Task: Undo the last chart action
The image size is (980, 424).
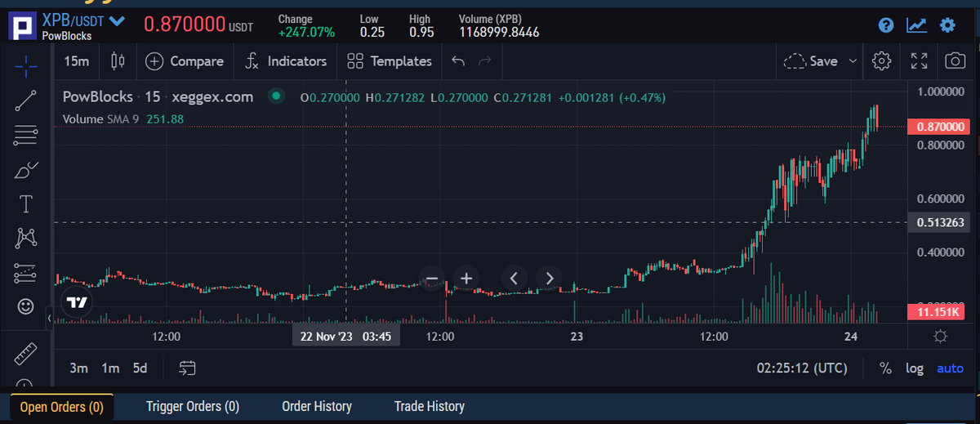Action: point(458,61)
